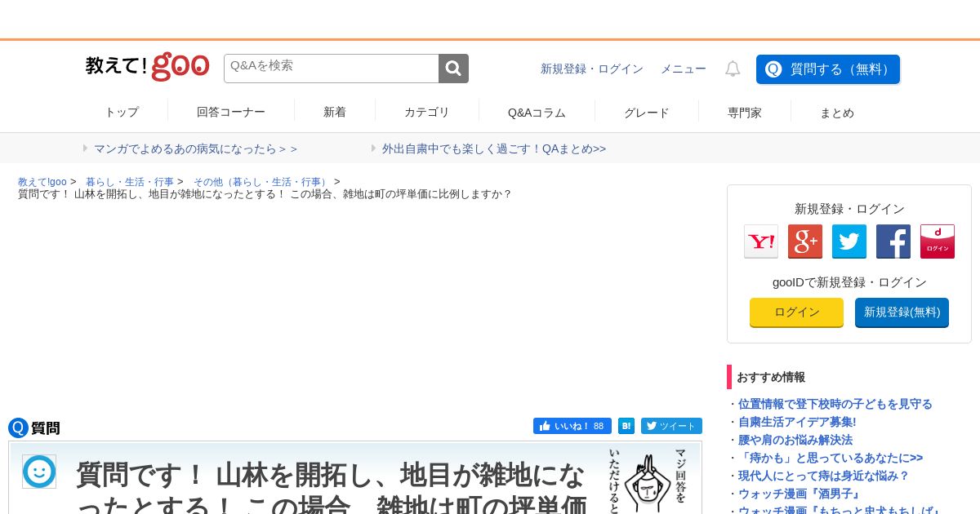This screenshot has width=980, height=514.
Task: Open the カテゴリ nav tab
Action: point(427,113)
